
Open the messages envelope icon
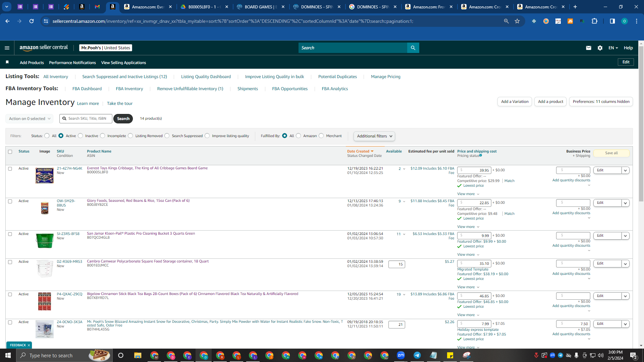[x=588, y=48]
